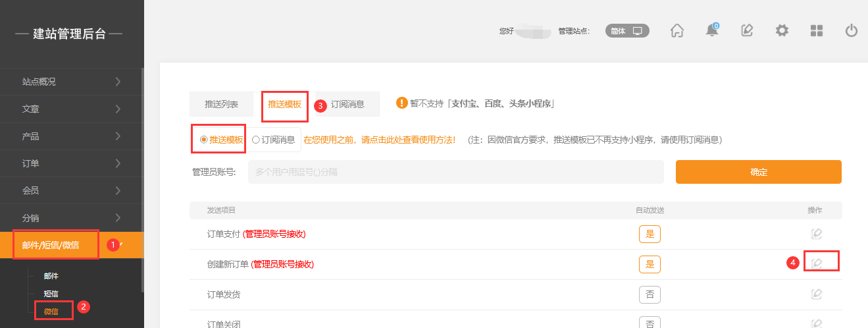This screenshot has height=328, width=868.
Task: Edit the 订单发货 row template
Action: (x=817, y=294)
